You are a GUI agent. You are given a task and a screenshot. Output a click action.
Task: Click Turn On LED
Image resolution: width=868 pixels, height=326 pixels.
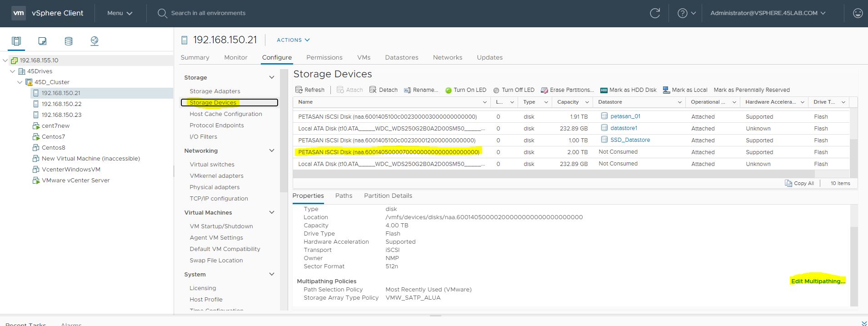465,90
